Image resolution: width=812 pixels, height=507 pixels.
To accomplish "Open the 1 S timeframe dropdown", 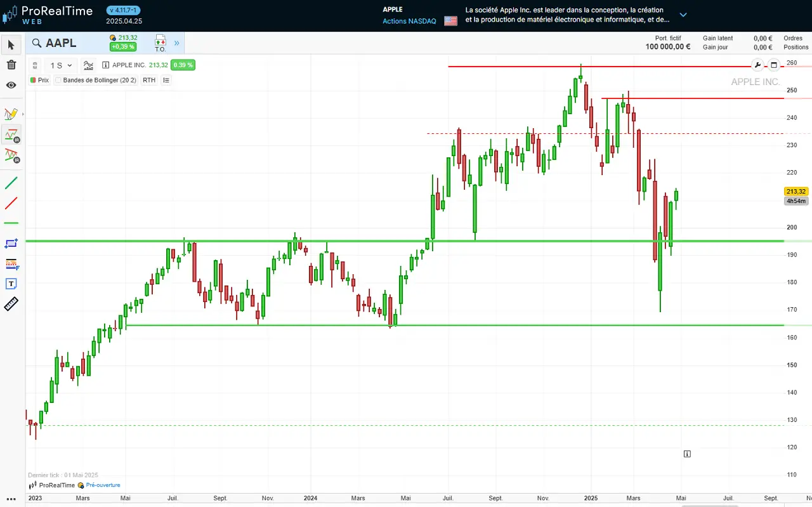I will click(61, 65).
